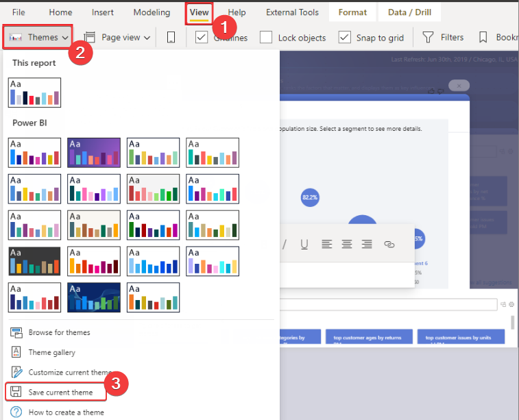Click the Customize current theme pencil icon
519x420 pixels.
[16, 372]
